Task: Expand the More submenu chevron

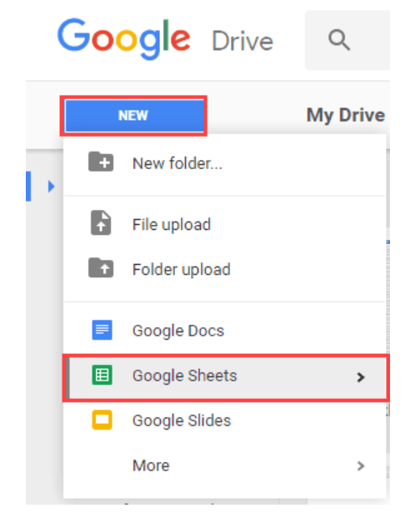Action: point(361,466)
